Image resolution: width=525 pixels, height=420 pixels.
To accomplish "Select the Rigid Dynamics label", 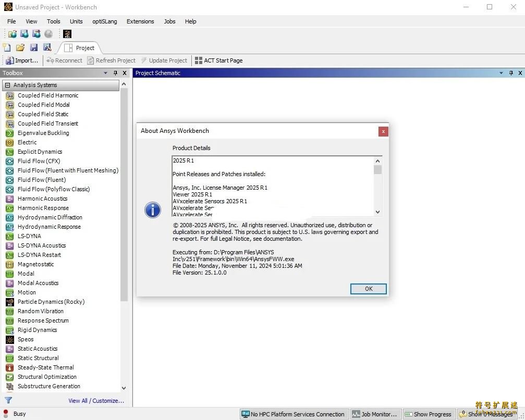I will (37, 330).
